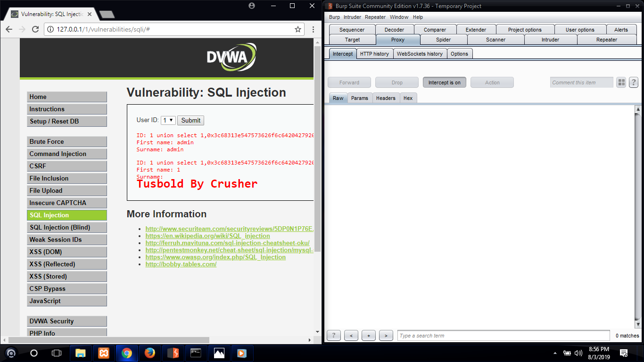Click the Type a search term field
Screen dimensions: 644x362
504,336
